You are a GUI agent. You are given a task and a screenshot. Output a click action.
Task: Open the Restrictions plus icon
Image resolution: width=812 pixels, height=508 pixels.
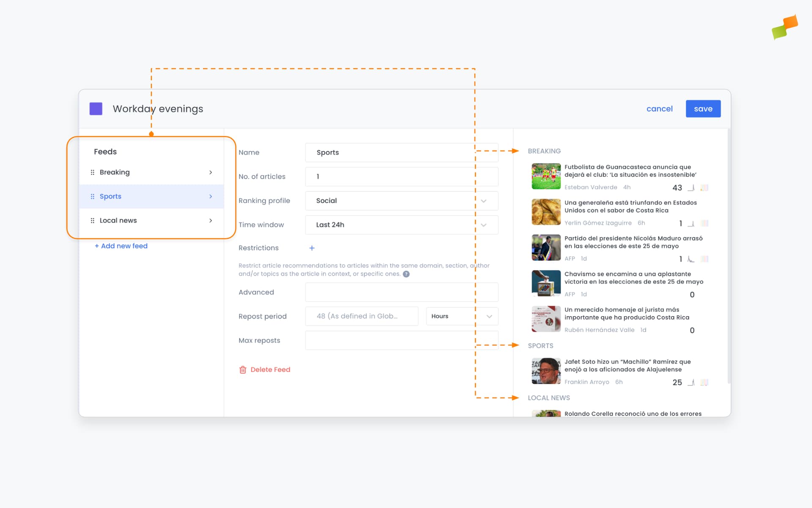(312, 248)
